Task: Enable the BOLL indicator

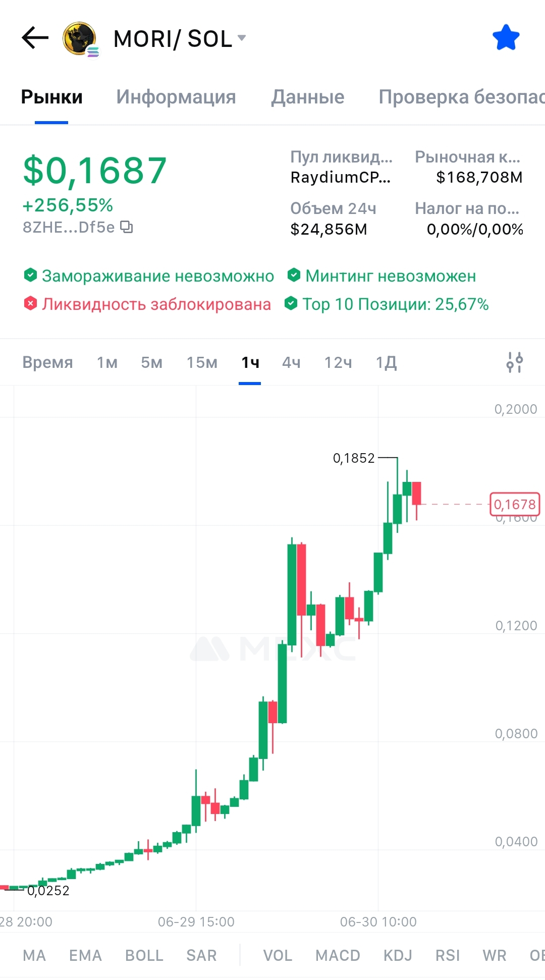Action: click(144, 955)
